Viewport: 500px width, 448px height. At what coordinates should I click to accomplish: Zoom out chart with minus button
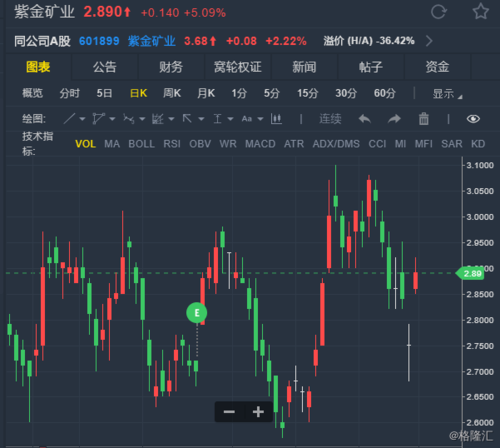coord(229,412)
